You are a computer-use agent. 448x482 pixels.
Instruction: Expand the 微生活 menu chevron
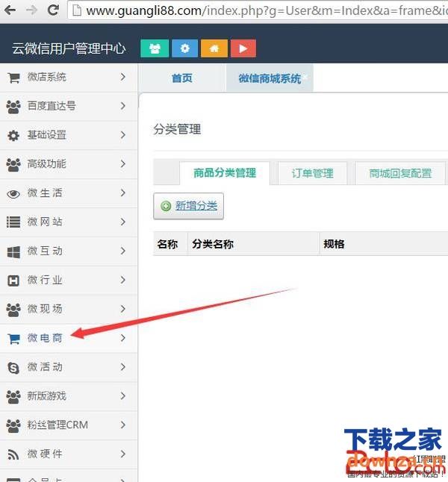(x=123, y=193)
